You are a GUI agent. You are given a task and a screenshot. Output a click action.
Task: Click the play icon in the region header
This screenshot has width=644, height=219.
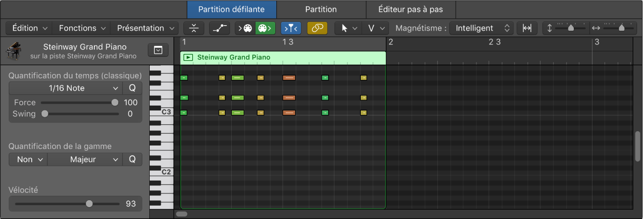click(x=188, y=57)
